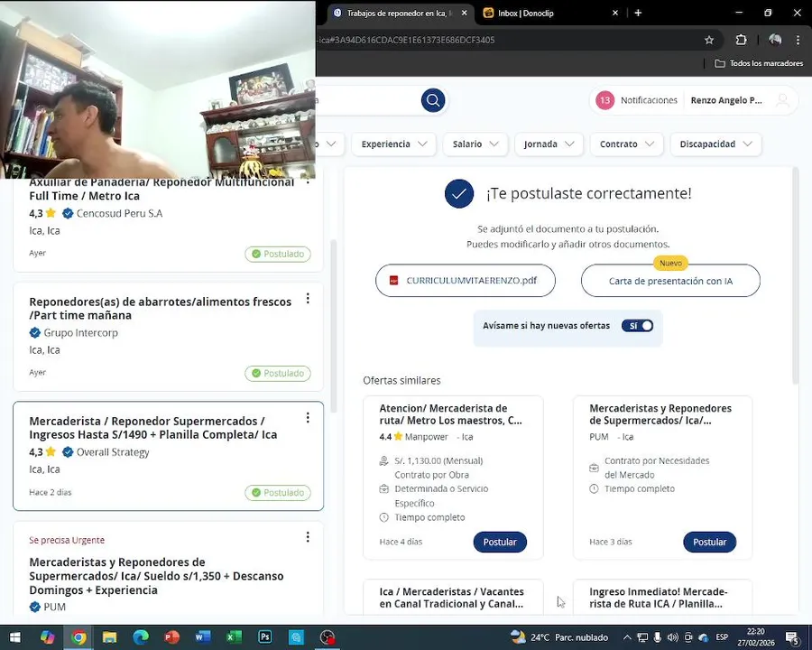Launch Microsoft Edge from the taskbar
Screen dimensions: 812x650
141,637
